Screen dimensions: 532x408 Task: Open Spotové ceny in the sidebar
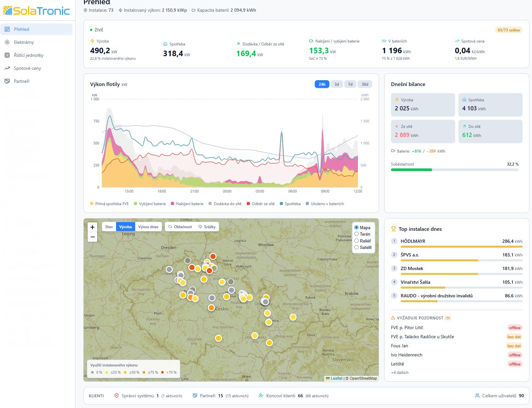[36, 68]
